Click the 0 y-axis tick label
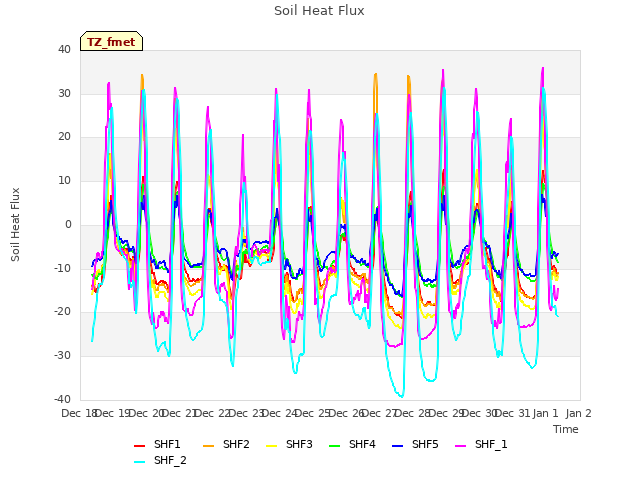This screenshot has height=480, width=640. pos(68,224)
